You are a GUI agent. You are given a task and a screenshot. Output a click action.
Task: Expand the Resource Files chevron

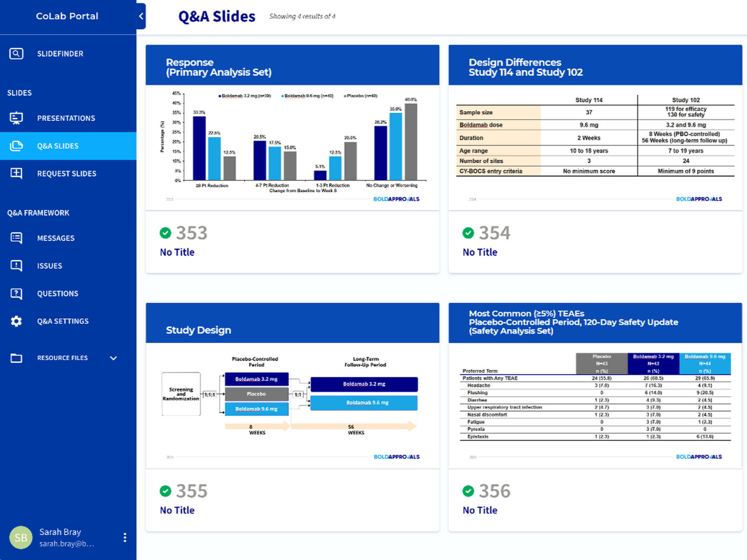(113, 358)
